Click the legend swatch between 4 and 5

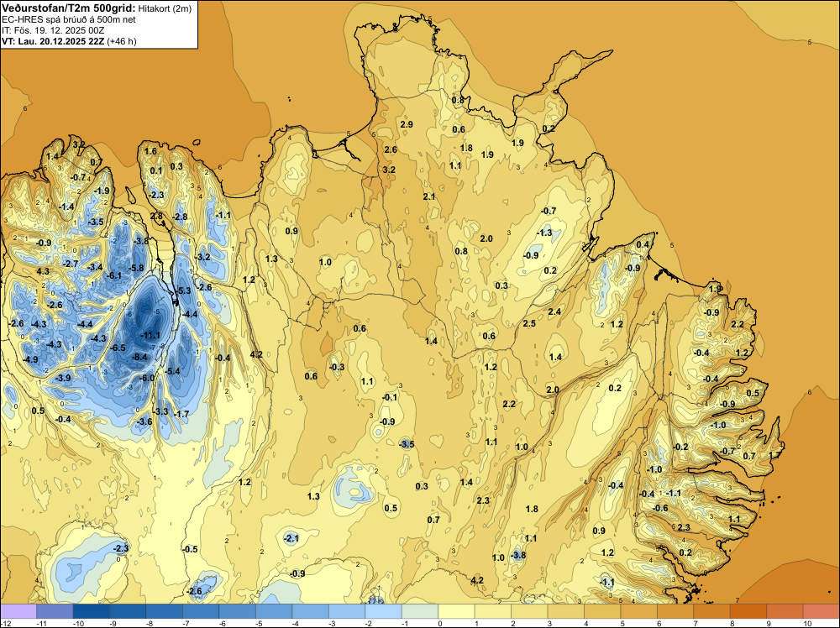pos(602,611)
